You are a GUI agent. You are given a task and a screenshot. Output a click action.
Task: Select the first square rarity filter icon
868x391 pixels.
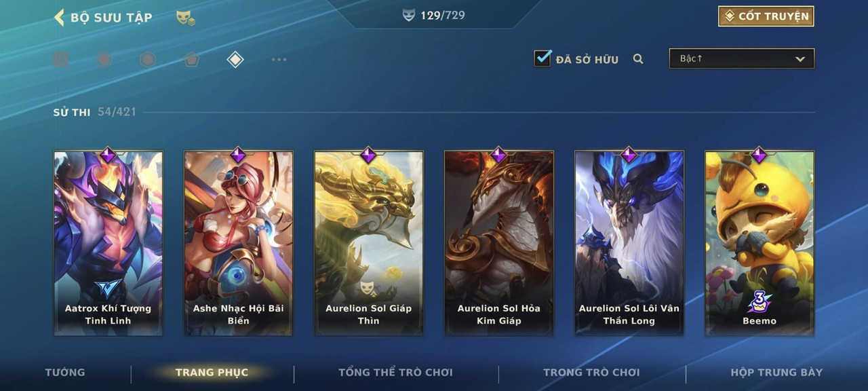(x=60, y=60)
